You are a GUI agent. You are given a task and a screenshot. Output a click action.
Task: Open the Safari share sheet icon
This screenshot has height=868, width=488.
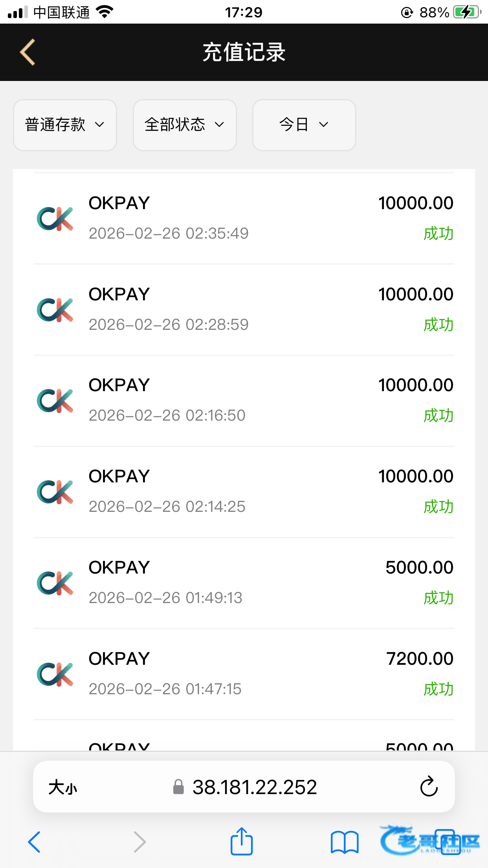click(x=241, y=842)
